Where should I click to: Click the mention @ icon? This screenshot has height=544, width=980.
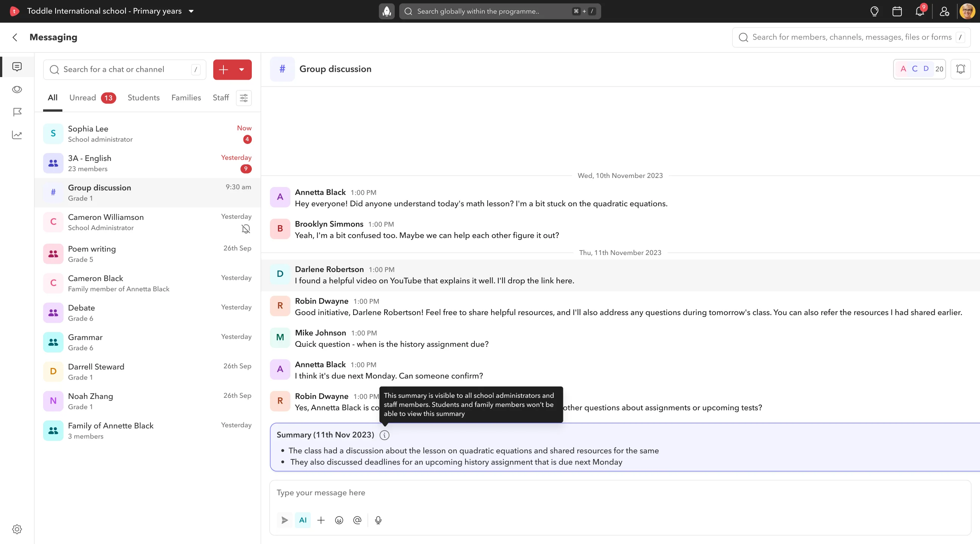357,520
